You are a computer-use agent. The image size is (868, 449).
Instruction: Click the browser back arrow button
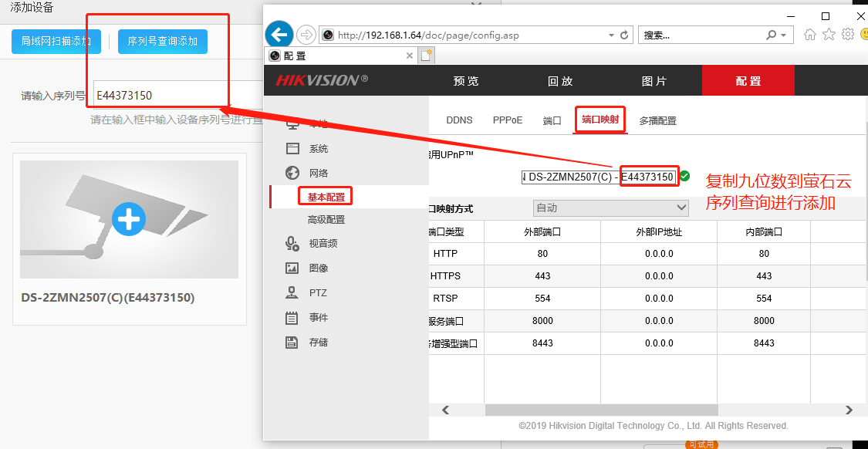(x=279, y=35)
